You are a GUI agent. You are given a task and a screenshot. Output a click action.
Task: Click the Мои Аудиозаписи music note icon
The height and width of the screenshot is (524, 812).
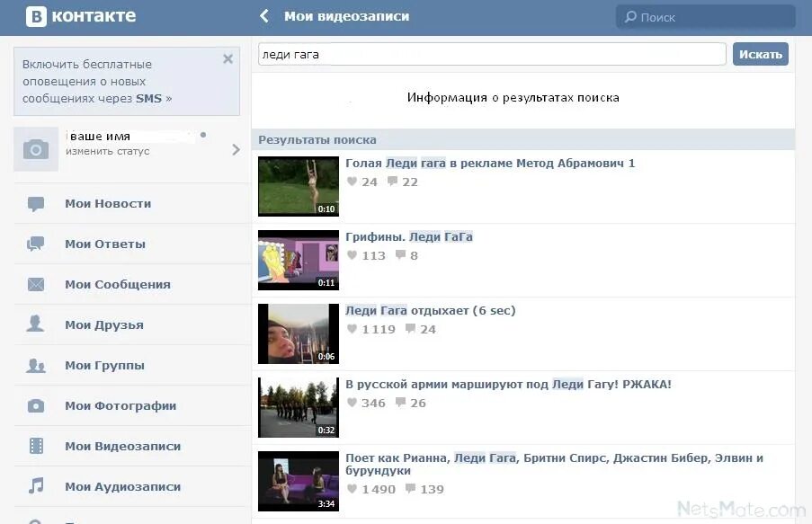(x=36, y=486)
